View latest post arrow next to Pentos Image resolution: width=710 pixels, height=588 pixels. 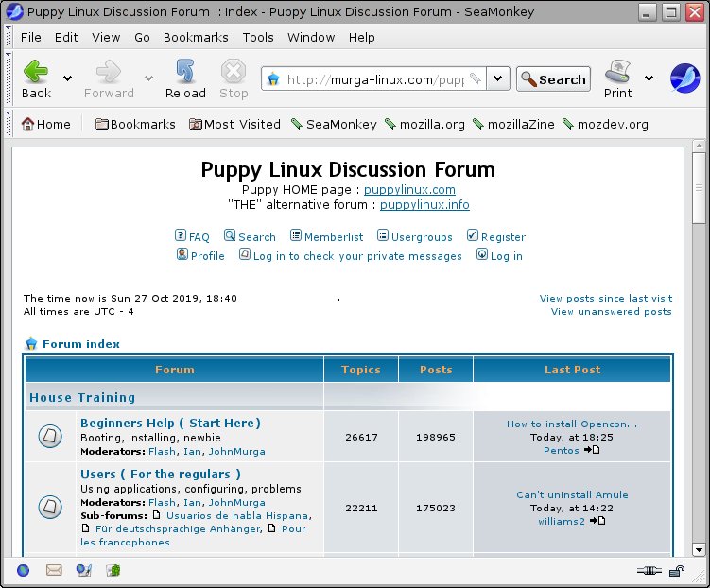pyautogui.click(x=592, y=450)
